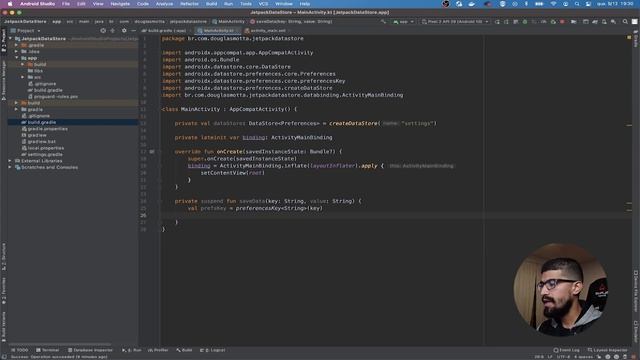The width and height of the screenshot is (640, 360).
Task: Select gradlew.bat file
Action: [x=38, y=142]
